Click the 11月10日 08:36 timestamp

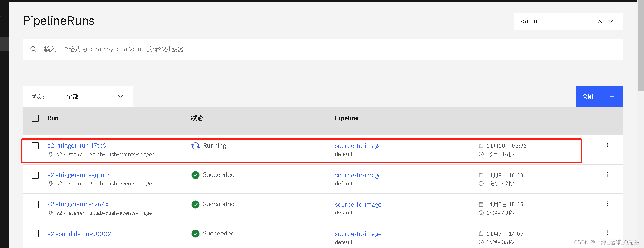(506, 146)
